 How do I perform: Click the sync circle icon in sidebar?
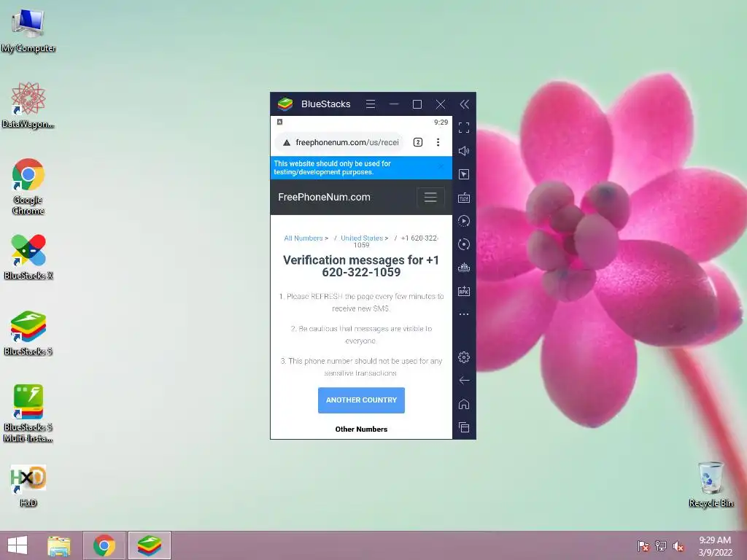[464, 244]
